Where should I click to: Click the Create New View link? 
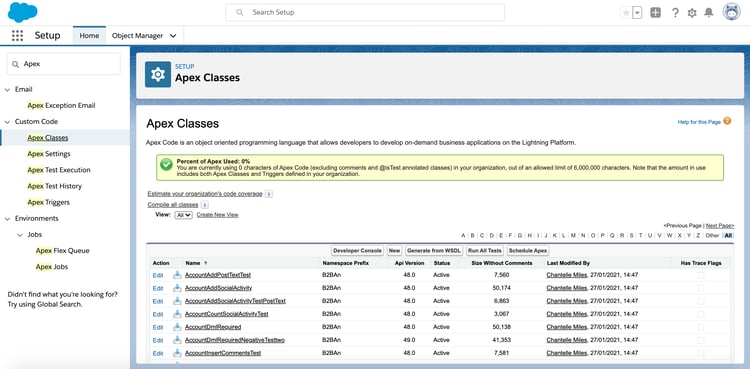click(217, 215)
